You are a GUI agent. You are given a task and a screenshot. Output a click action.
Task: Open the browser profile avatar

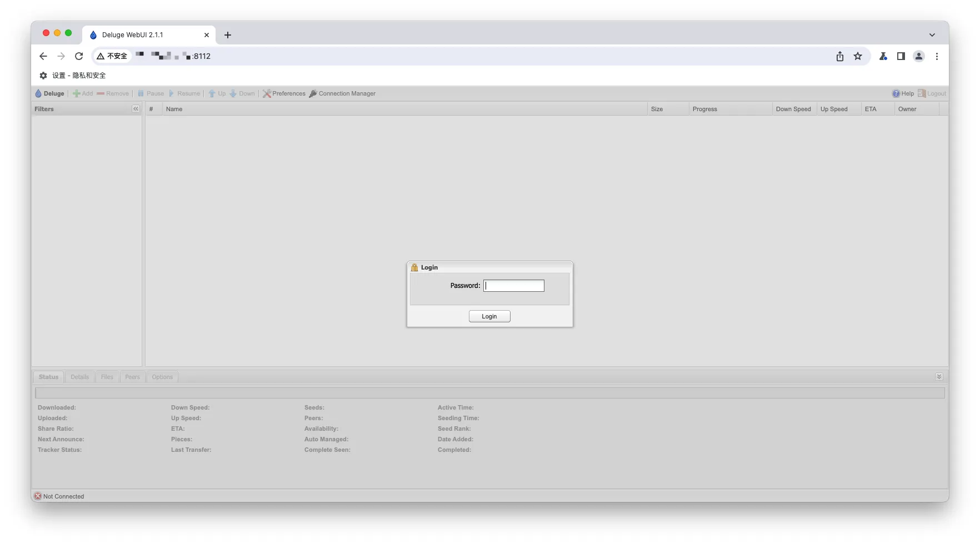click(919, 56)
